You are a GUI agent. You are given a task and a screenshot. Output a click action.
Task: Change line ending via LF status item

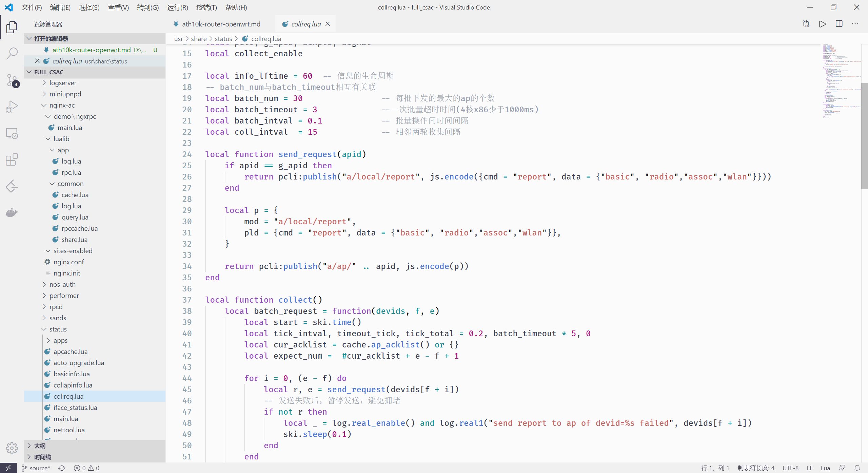(x=810, y=468)
